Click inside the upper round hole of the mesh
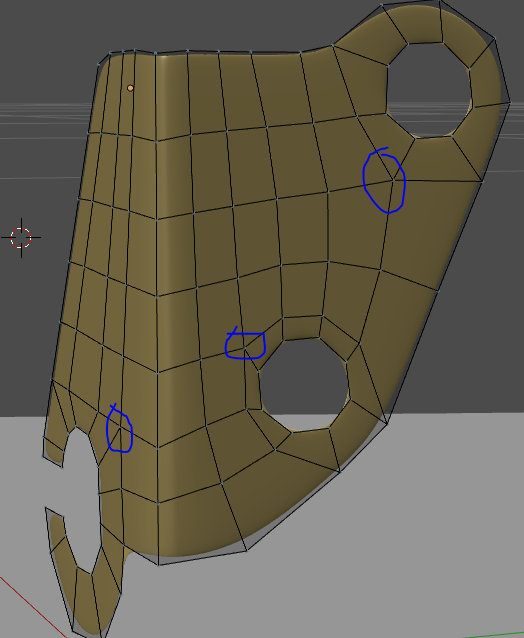This screenshot has height=638, width=524. pos(428,89)
